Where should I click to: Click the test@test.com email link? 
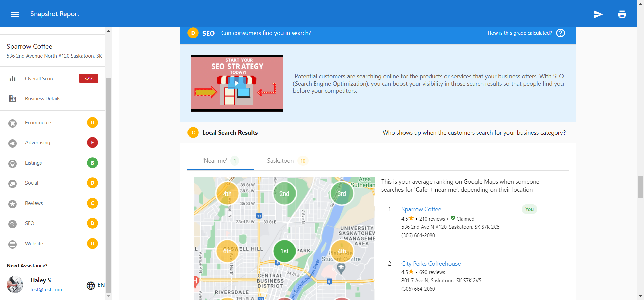click(46, 290)
